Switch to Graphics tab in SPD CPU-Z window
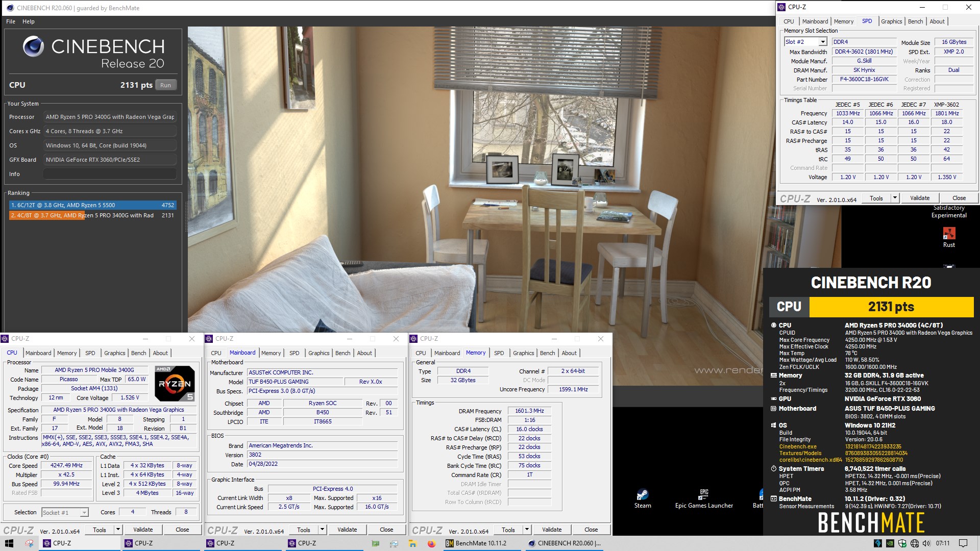Image resolution: width=980 pixels, height=551 pixels. (891, 21)
